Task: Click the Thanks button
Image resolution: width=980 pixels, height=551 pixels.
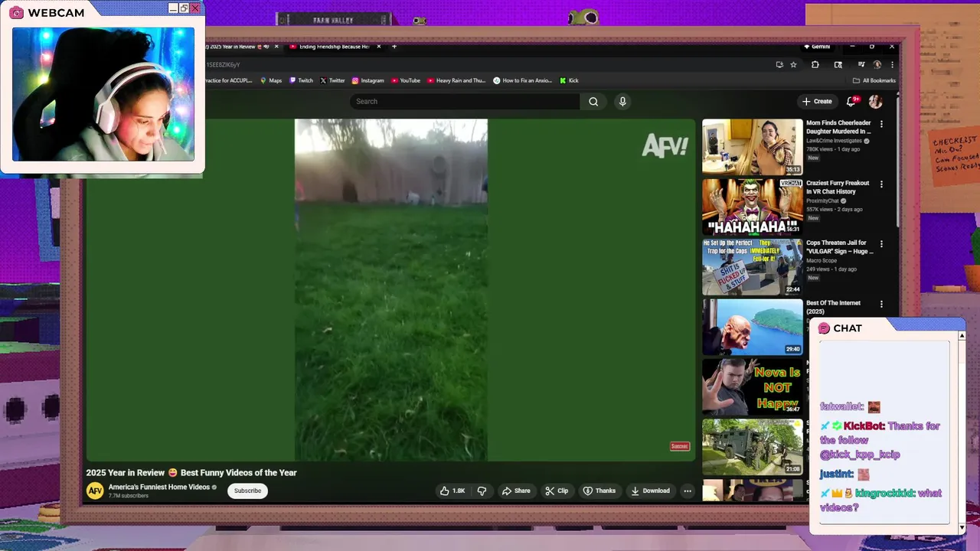Action: 599,491
